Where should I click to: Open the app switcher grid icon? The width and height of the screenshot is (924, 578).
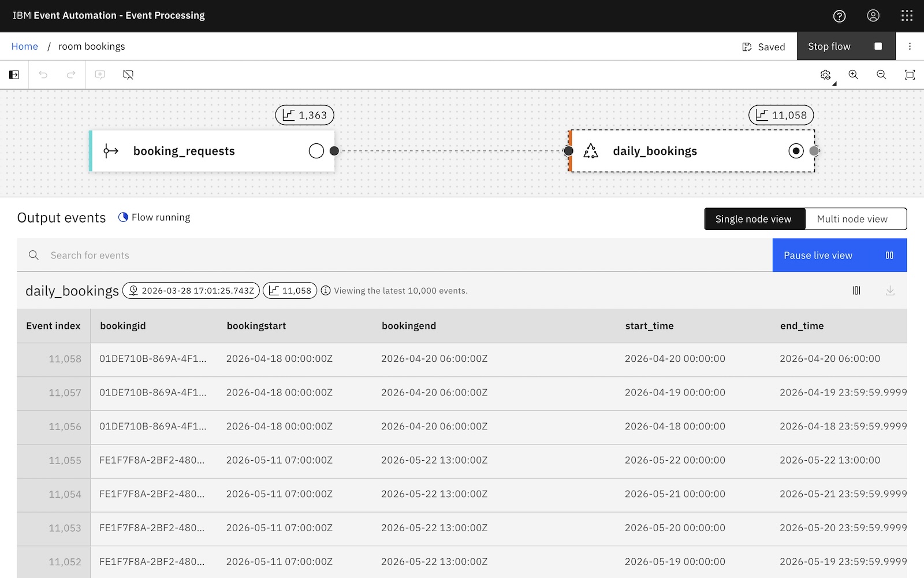tap(907, 16)
